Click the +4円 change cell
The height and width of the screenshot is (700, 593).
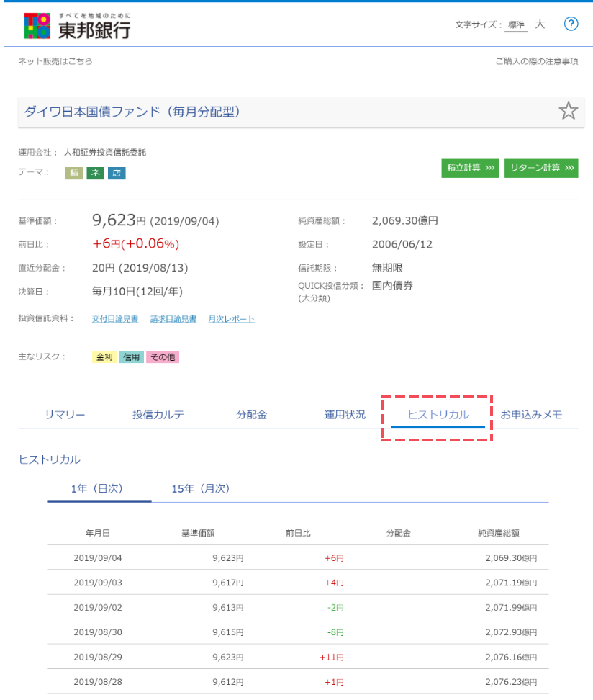(334, 583)
